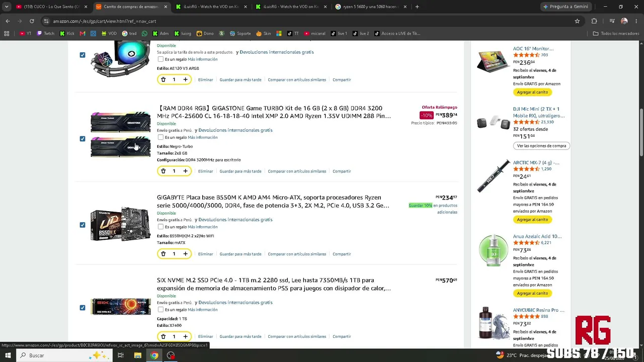Open the Chrome apps grid in bookmarks bar
644x362 pixels.
tap(7, 34)
